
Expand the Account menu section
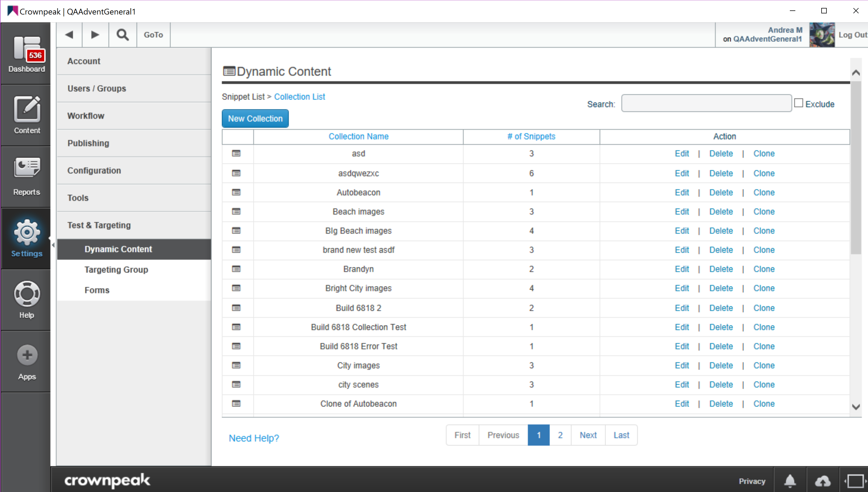pyautogui.click(x=134, y=61)
